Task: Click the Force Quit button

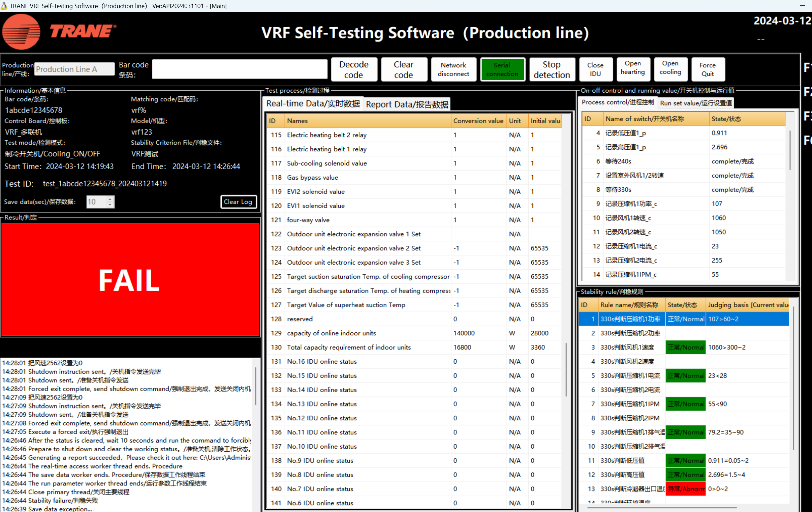Action: (x=708, y=69)
